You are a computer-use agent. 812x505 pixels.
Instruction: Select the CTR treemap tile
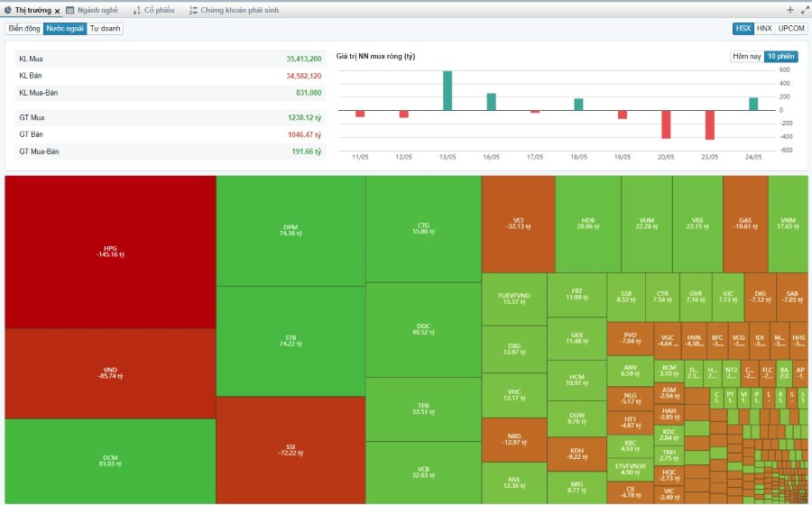(x=662, y=297)
